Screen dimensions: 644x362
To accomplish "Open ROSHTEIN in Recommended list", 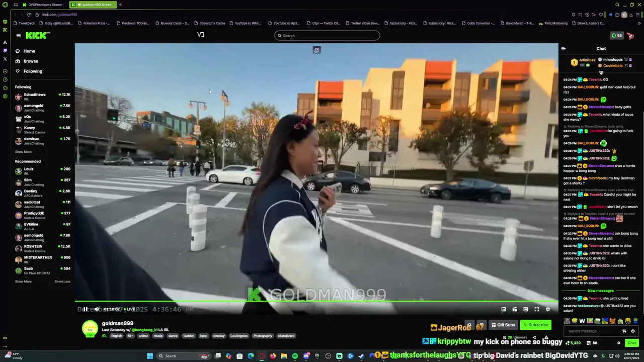I will coord(43,248).
